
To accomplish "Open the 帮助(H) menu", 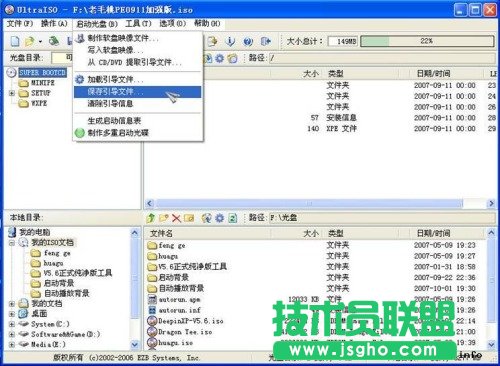I will click(x=207, y=24).
